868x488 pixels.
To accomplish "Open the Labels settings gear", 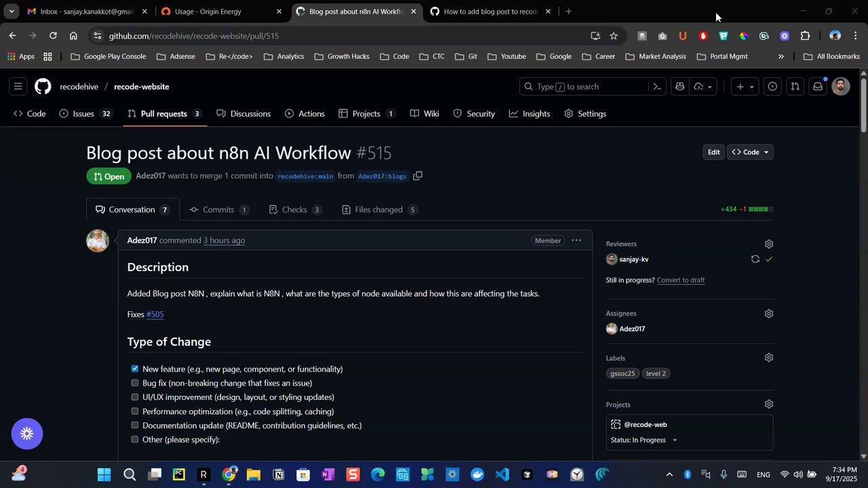I will (x=768, y=358).
